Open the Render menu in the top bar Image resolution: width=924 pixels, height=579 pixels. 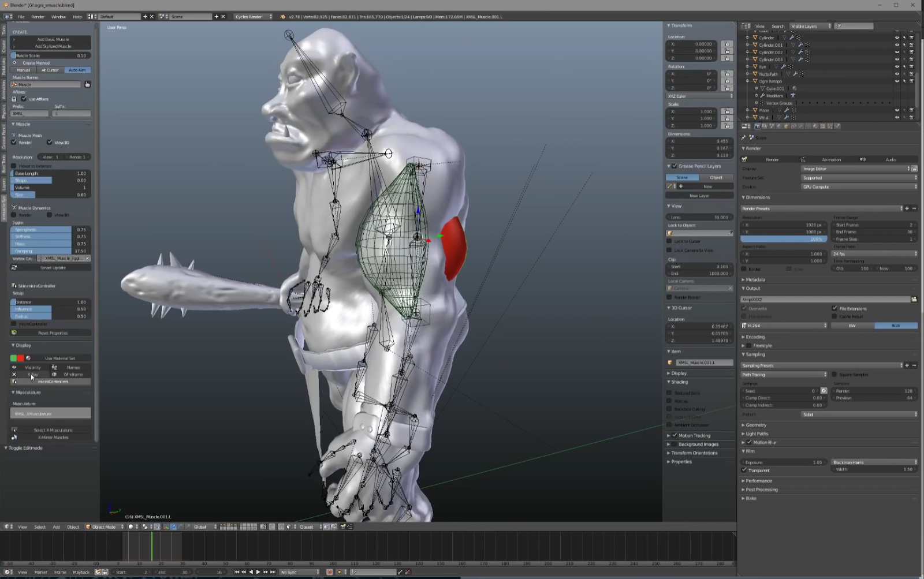38,17
